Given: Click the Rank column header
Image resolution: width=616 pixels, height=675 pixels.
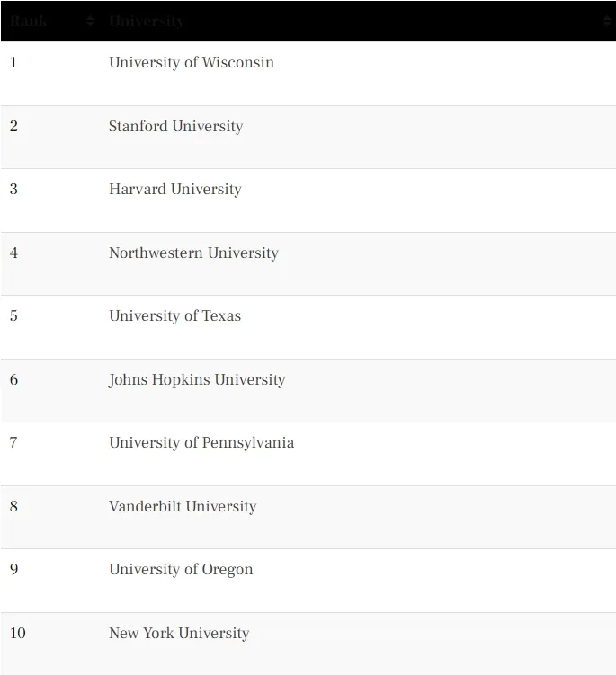Looking at the screenshot, I should 29,21.
